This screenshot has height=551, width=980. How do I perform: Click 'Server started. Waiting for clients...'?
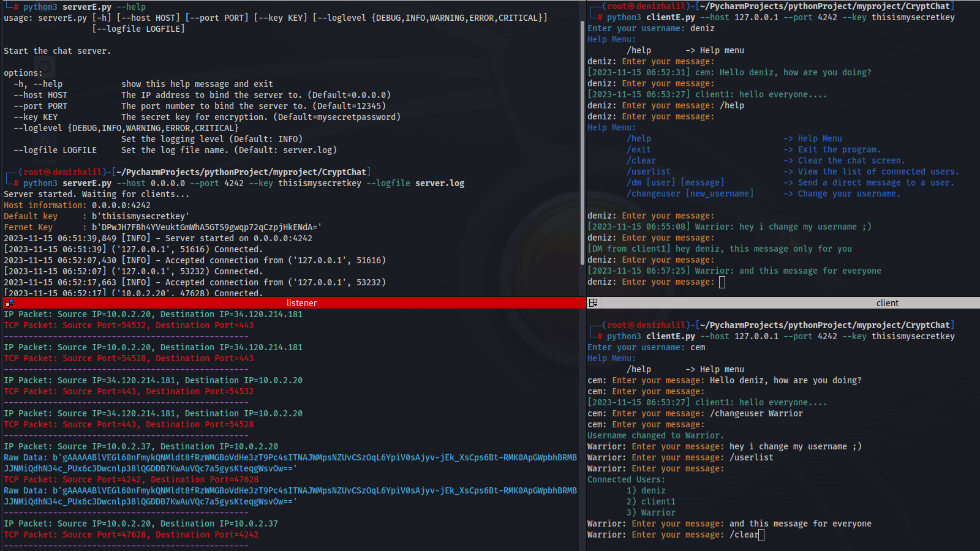97,195
